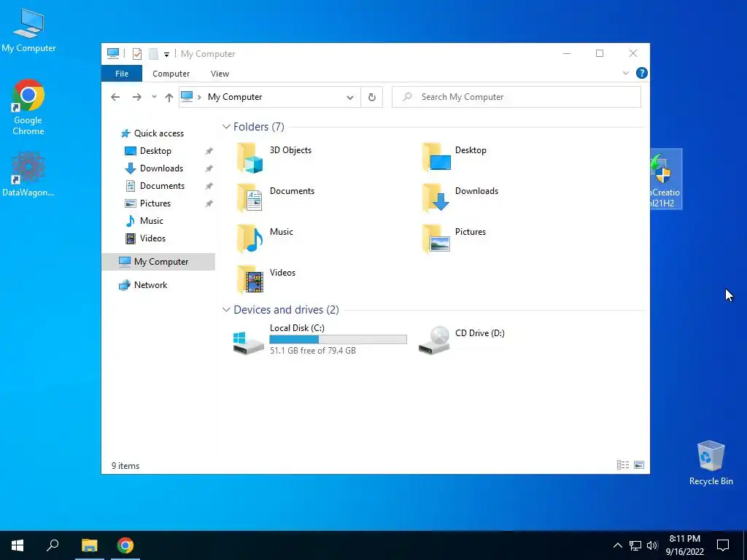The width and height of the screenshot is (747, 560).
Task: Collapse the Folders (7) group
Action: 226,127
